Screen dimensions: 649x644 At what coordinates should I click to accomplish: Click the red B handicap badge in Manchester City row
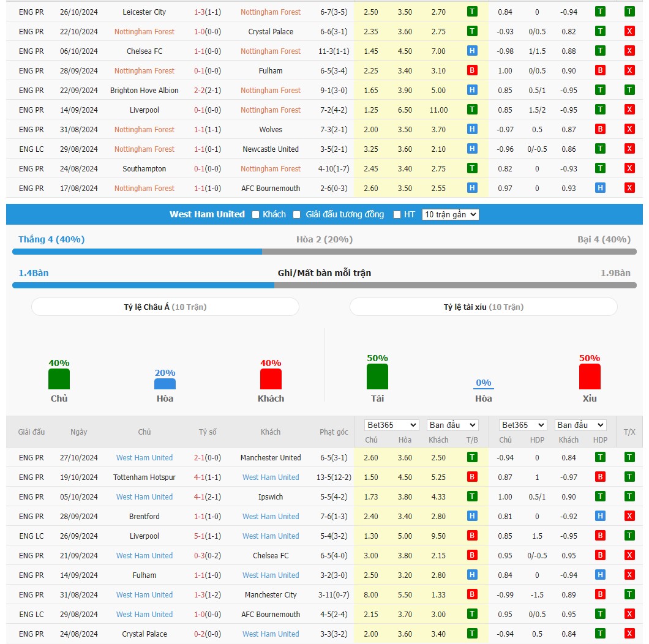click(600, 595)
